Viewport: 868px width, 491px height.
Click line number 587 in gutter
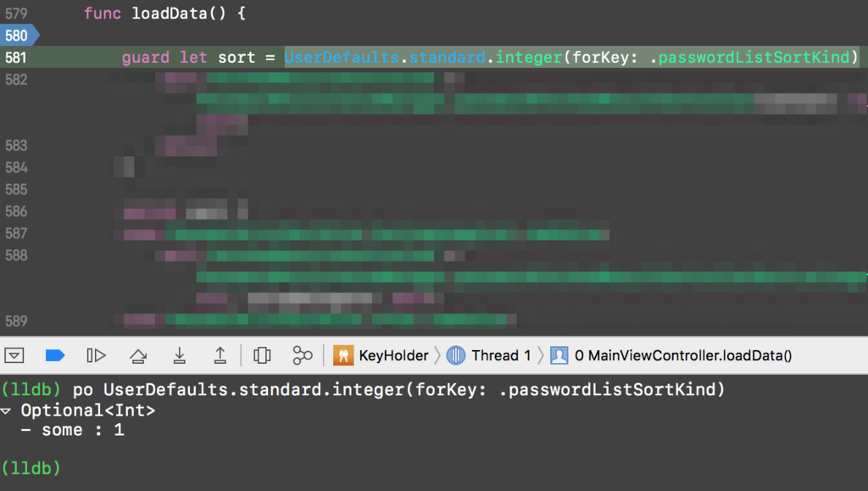(x=16, y=233)
